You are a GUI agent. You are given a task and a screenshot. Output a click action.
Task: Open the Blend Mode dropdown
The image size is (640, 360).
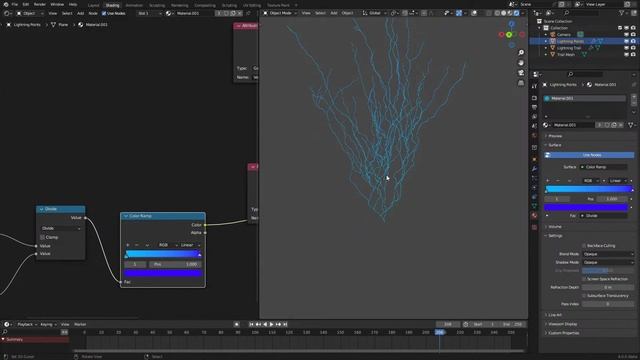(608, 254)
